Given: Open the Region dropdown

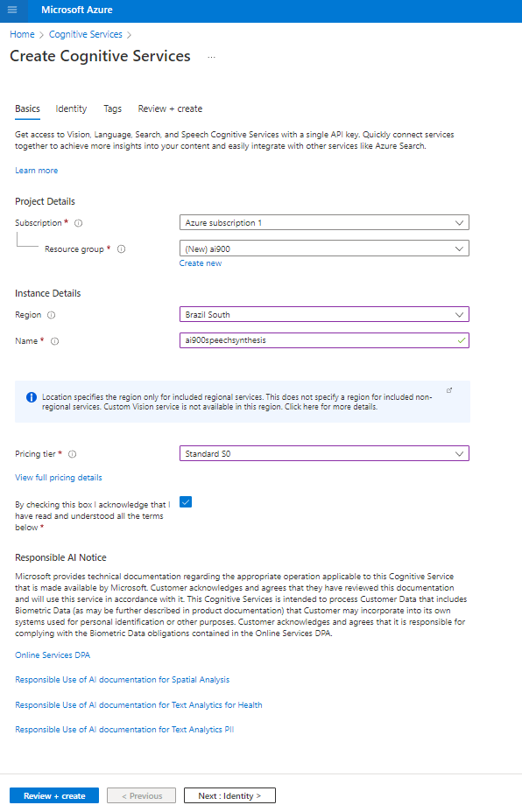Looking at the screenshot, I should click(x=461, y=314).
